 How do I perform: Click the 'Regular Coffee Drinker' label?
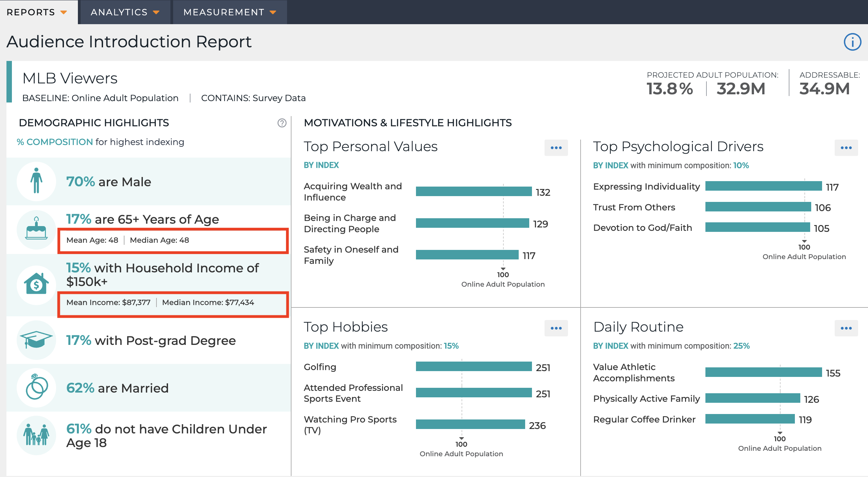[644, 419]
